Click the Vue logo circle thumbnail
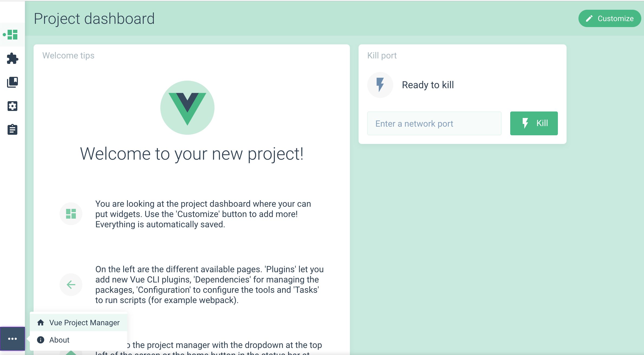The image size is (644, 355). tap(188, 108)
